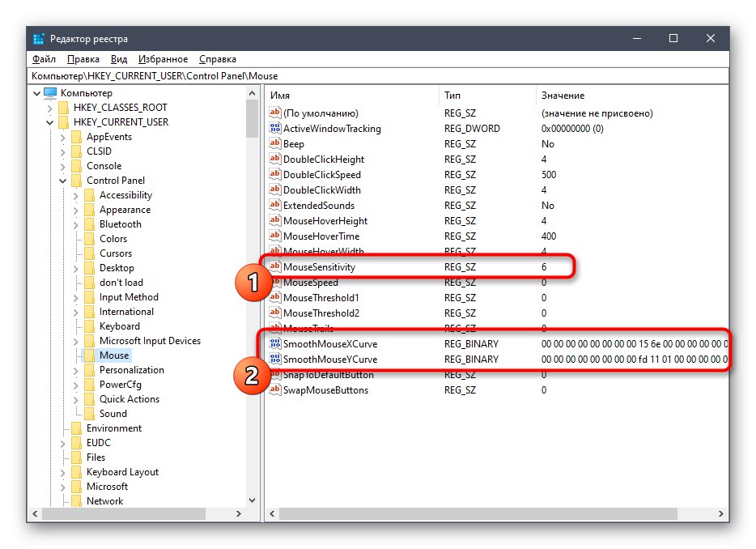Click the Keyboard Layout folder icon
This screenshot has height=549, width=756.
coord(76,472)
